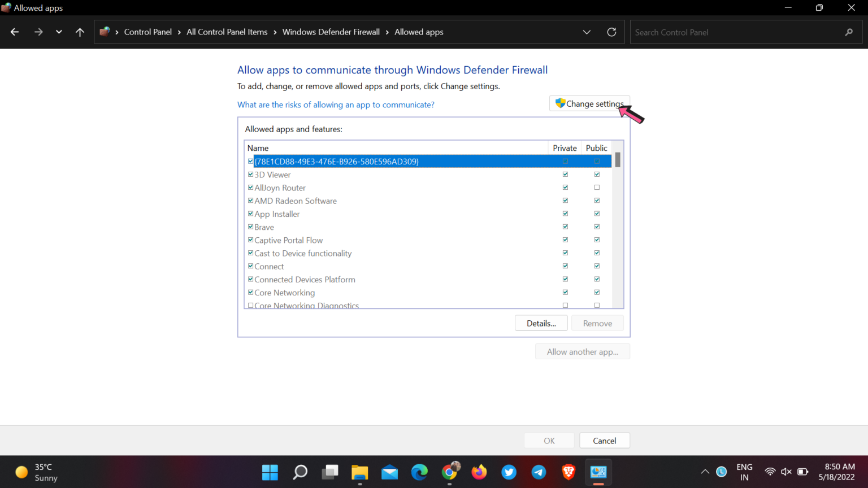868x488 pixels.
Task: Show hidden icons in the system tray
Action: pos(705,472)
